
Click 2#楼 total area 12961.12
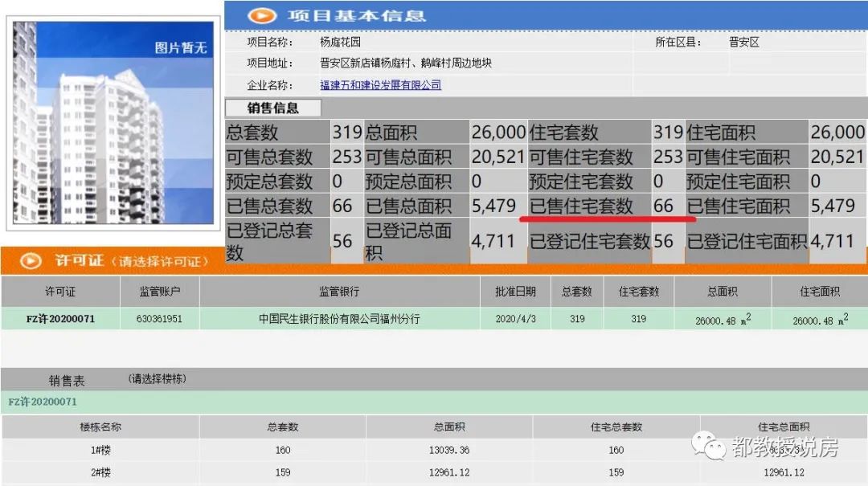coord(449,472)
